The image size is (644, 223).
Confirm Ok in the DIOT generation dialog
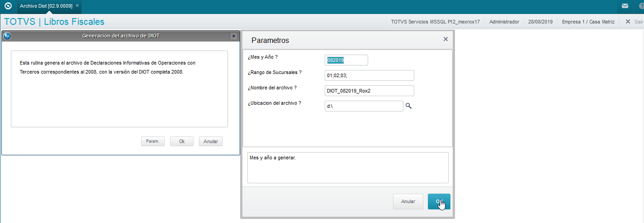pyautogui.click(x=182, y=141)
